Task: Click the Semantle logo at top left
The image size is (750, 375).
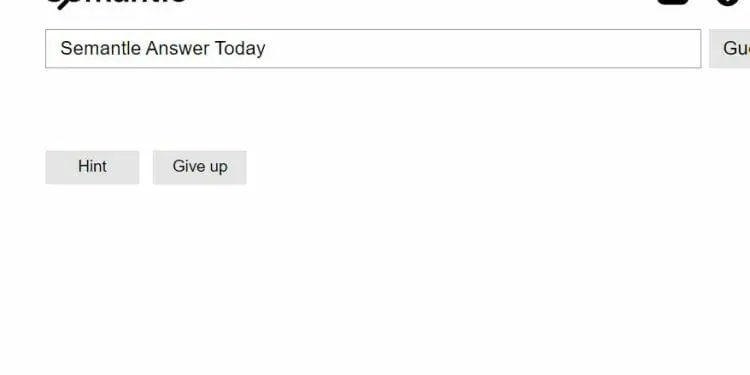Action: (116, 4)
